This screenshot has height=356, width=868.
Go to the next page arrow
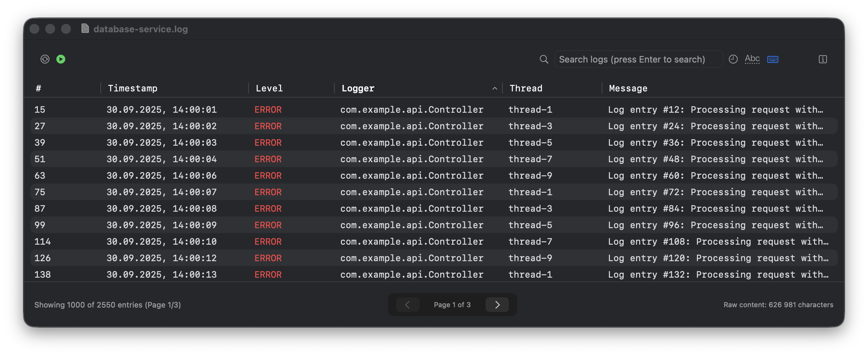[x=497, y=304]
